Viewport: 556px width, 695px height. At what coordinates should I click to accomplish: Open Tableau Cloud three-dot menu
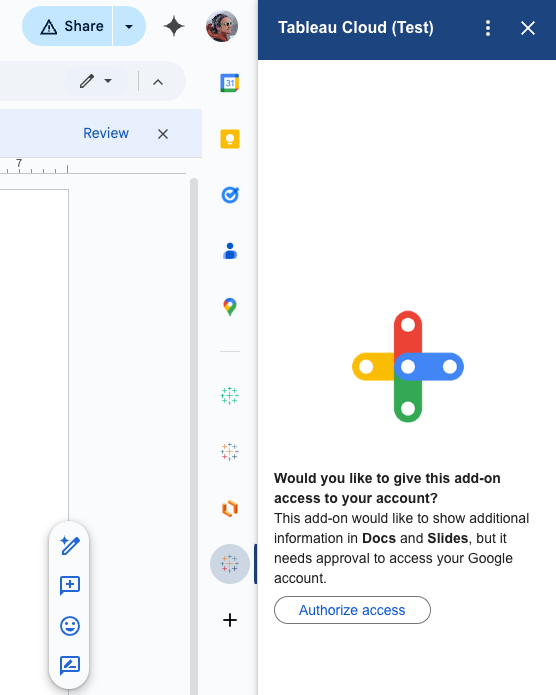488,28
